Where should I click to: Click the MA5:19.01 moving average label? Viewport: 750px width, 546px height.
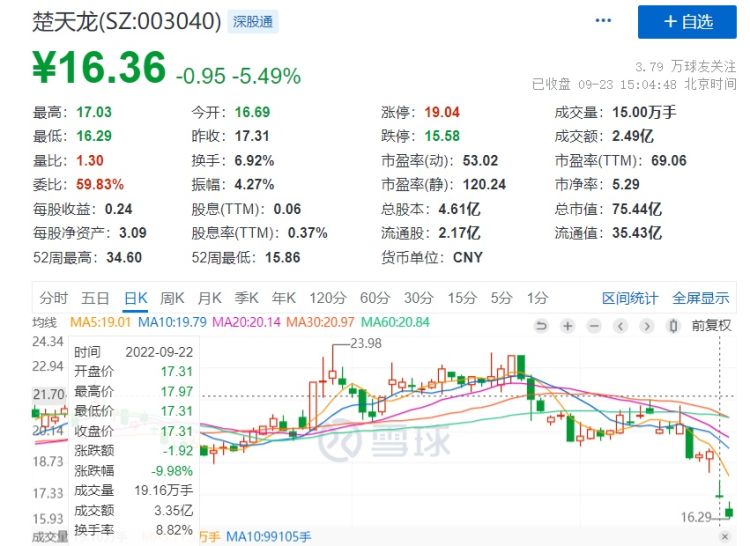click(x=100, y=322)
